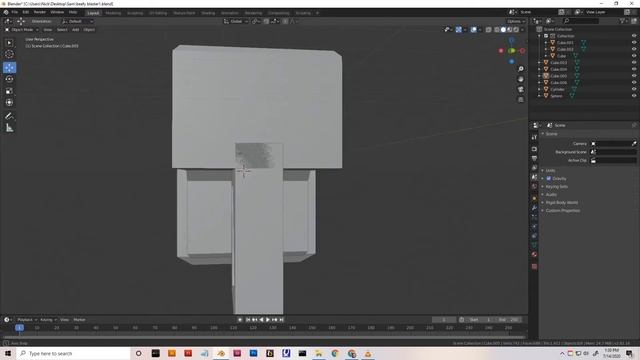Hide Cube.001 with its eye icon

click(x=634, y=42)
